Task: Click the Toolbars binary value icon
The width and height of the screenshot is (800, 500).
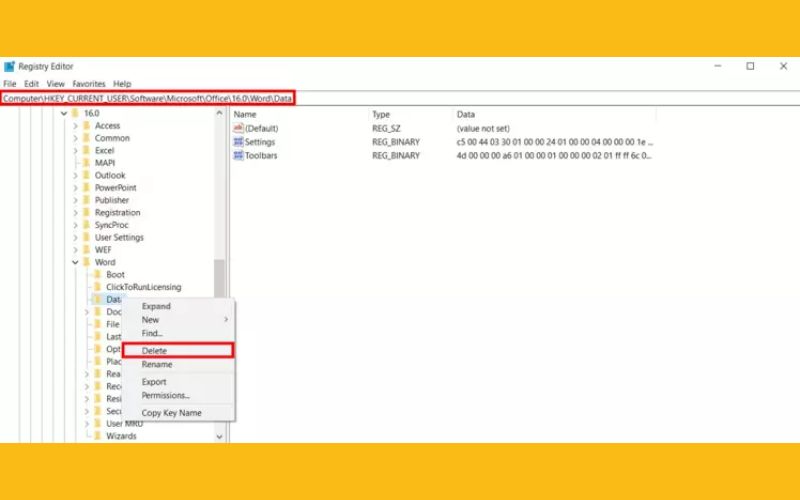Action: click(238, 156)
